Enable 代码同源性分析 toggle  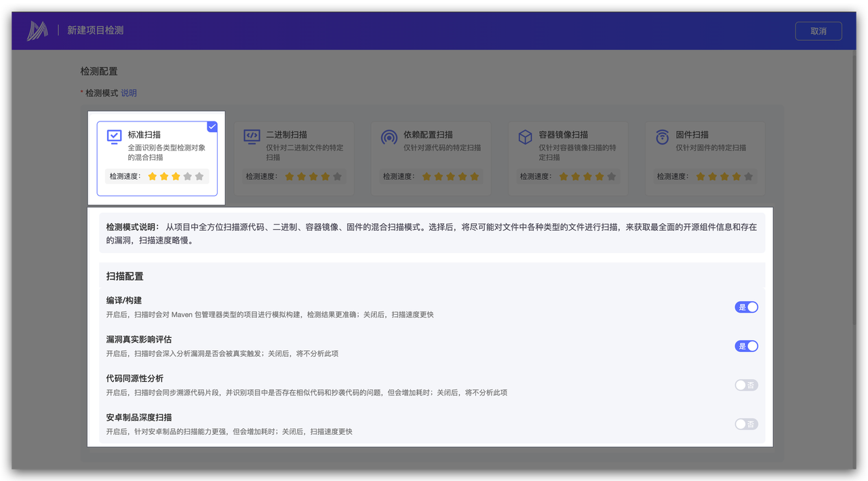point(746,385)
